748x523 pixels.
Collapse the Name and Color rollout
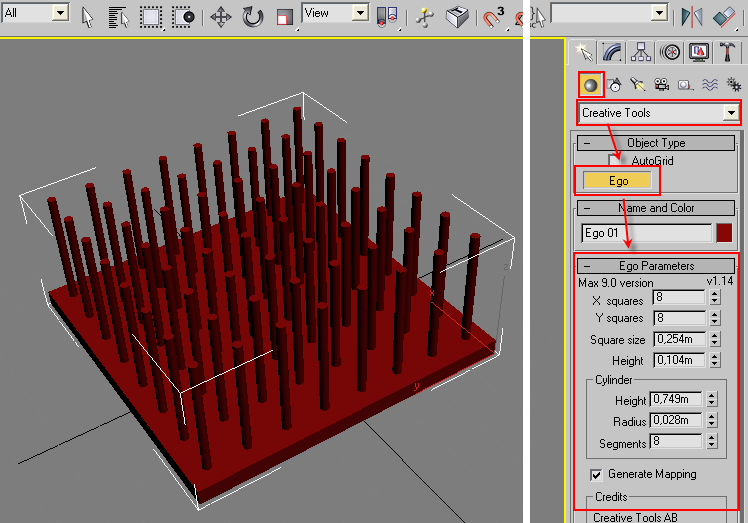655,208
